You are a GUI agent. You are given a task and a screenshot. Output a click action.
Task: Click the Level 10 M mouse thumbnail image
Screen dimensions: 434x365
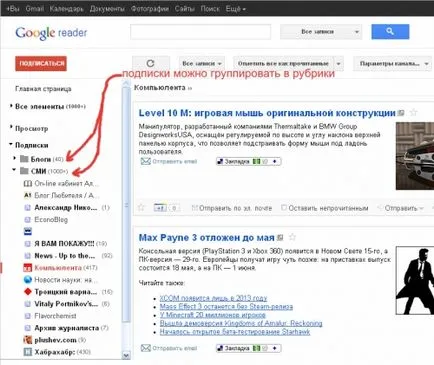(415, 156)
